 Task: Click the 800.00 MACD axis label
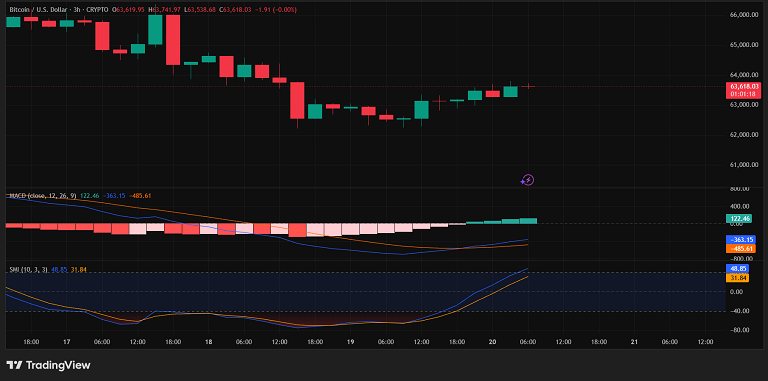point(739,189)
